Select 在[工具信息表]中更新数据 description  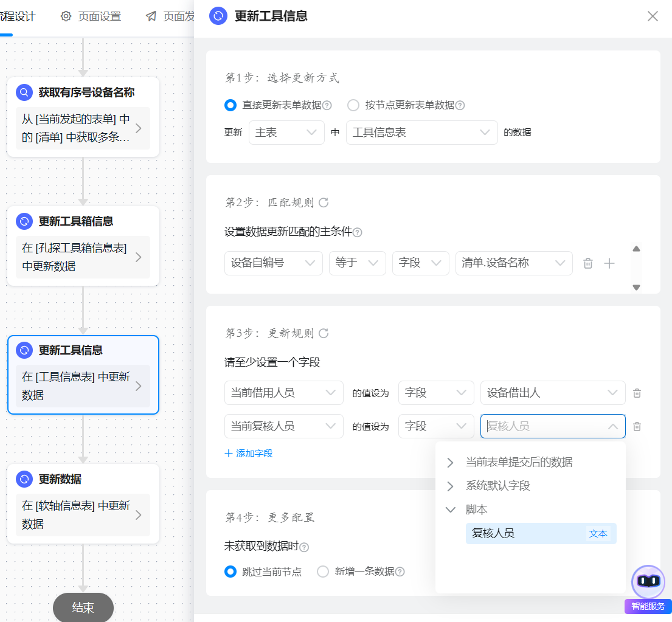(83, 386)
